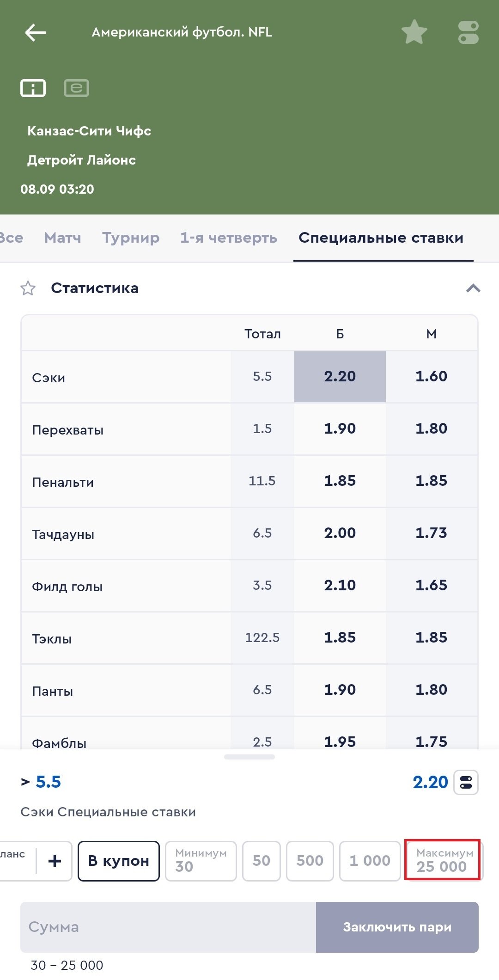Add match to favorites with header star
499x980 pixels.
[414, 32]
